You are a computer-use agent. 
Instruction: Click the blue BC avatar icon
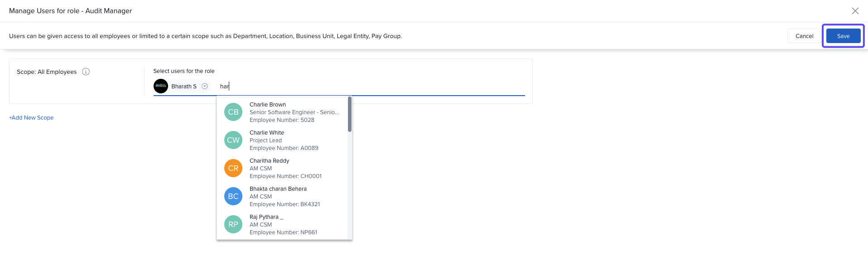pos(233,197)
